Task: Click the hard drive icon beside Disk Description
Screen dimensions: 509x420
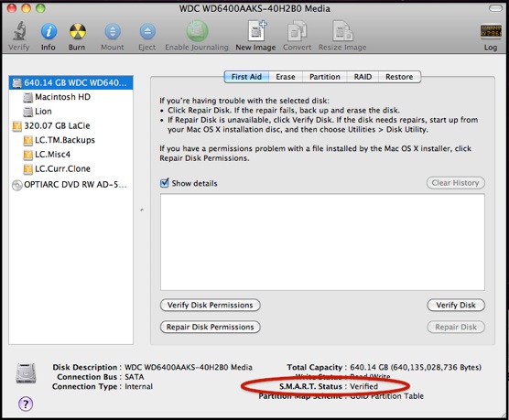Action: click(x=26, y=373)
